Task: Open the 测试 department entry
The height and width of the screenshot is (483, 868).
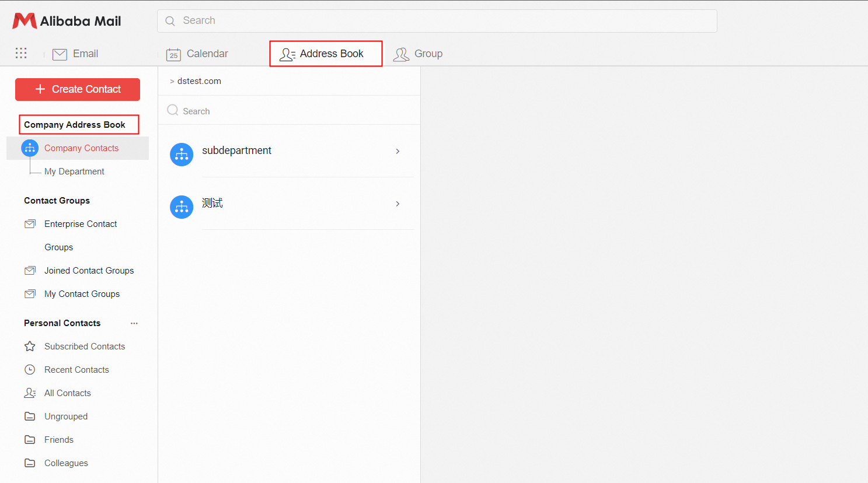Action: point(290,204)
